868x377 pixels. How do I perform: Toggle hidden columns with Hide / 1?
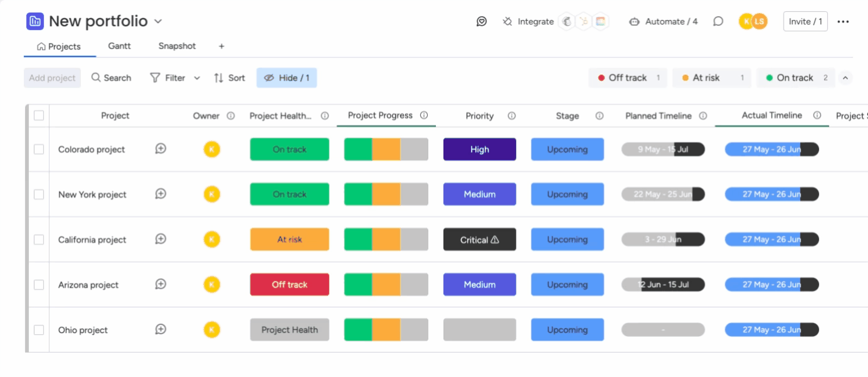tap(287, 78)
